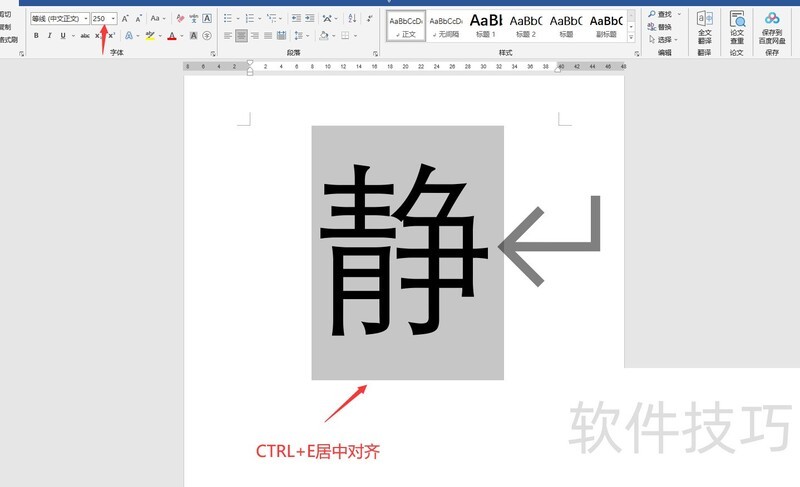Screen dimensions: 800x487
Task: Open the Phonetic Guide tool
Action: pos(193,18)
